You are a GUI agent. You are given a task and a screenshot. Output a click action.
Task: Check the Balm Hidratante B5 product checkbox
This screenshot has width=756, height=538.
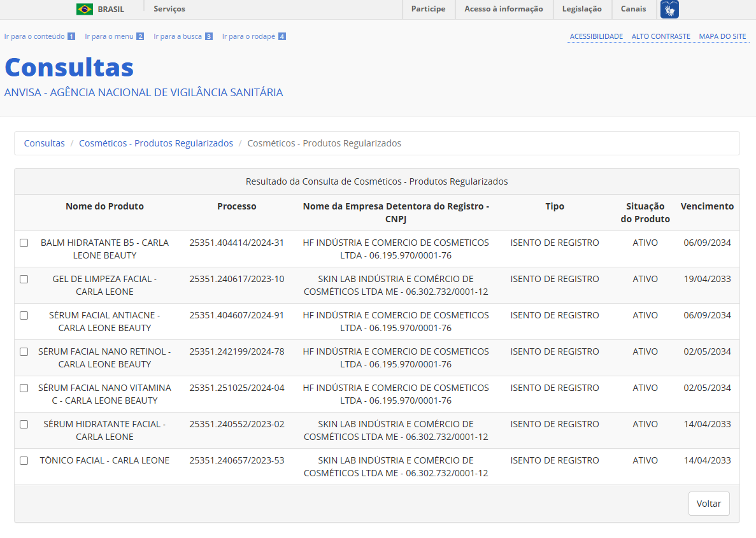24,243
